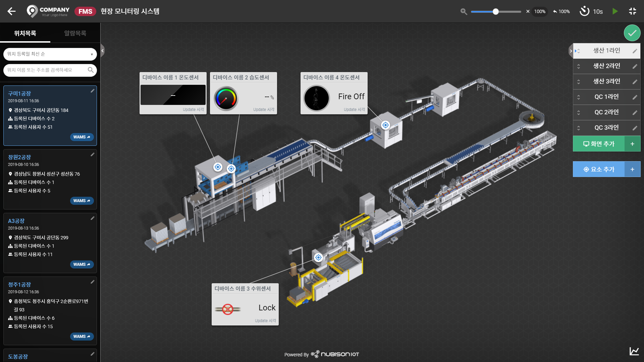This screenshot has width=644, height=362.
Task: Click 화면 추가 button
Action: [599, 144]
